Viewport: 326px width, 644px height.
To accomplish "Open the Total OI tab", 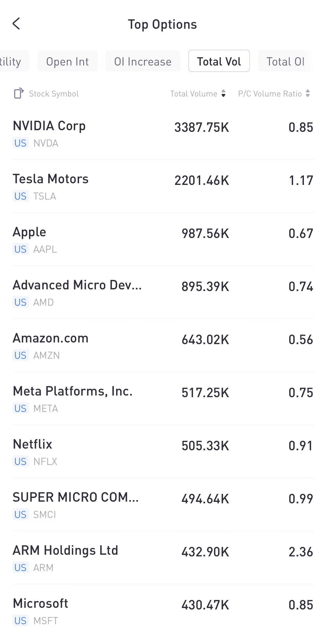I will click(x=285, y=61).
